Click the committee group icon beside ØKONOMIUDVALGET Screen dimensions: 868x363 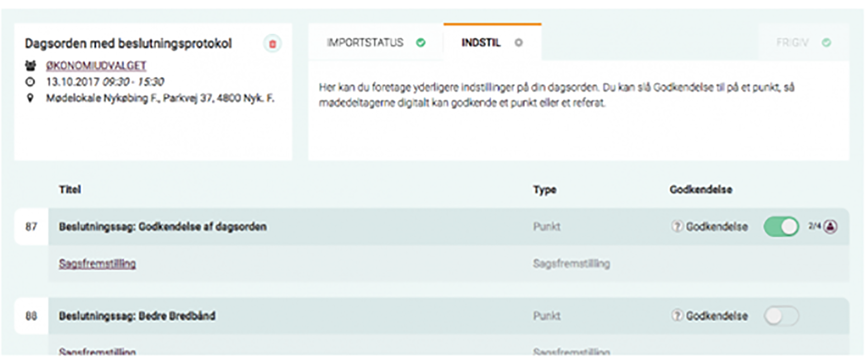30,66
